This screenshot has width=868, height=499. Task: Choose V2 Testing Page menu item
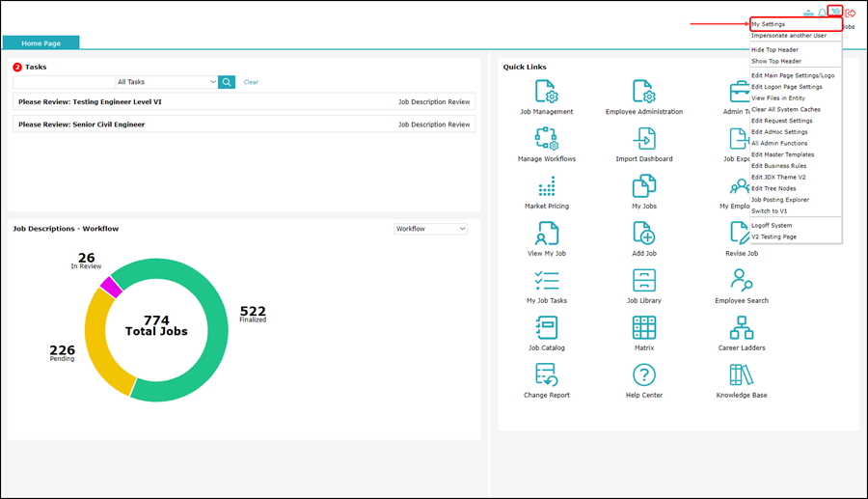773,236
